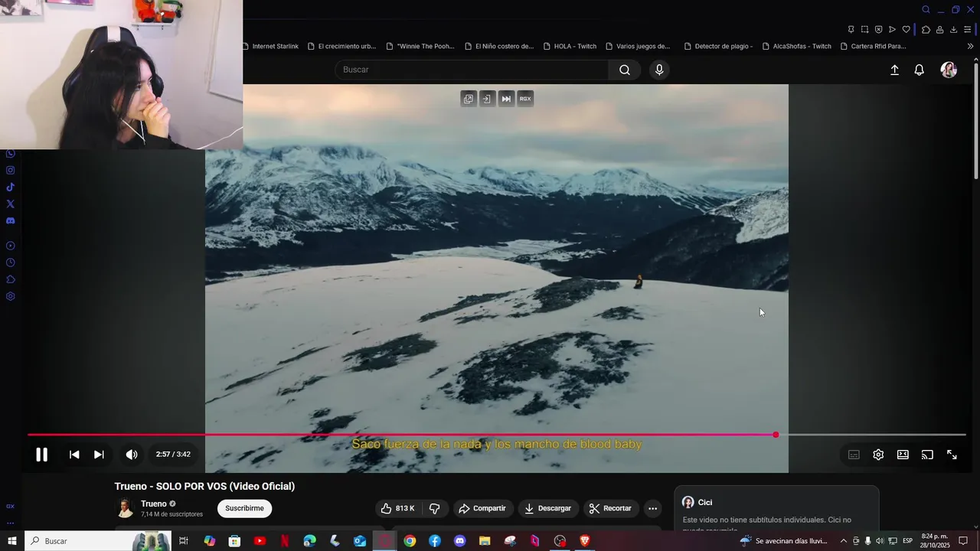Click the page vertical scrollbar
This screenshot has width=980, height=551.
click(975, 120)
